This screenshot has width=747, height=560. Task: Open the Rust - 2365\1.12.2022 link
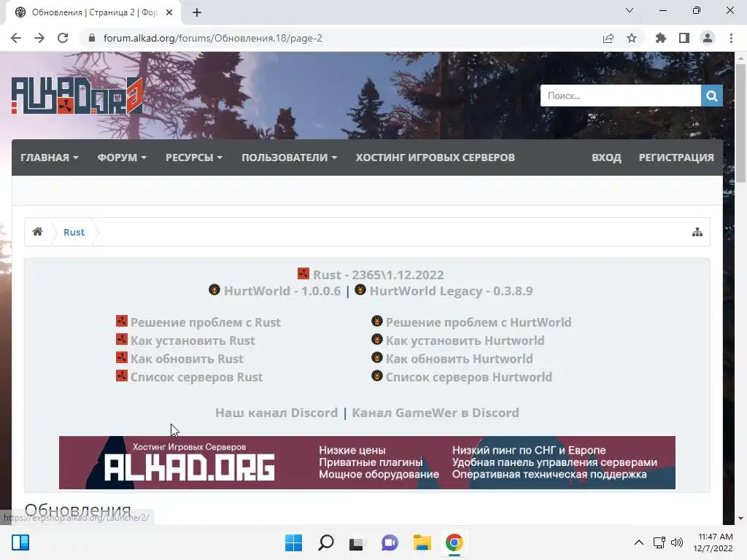pyautogui.click(x=379, y=275)
